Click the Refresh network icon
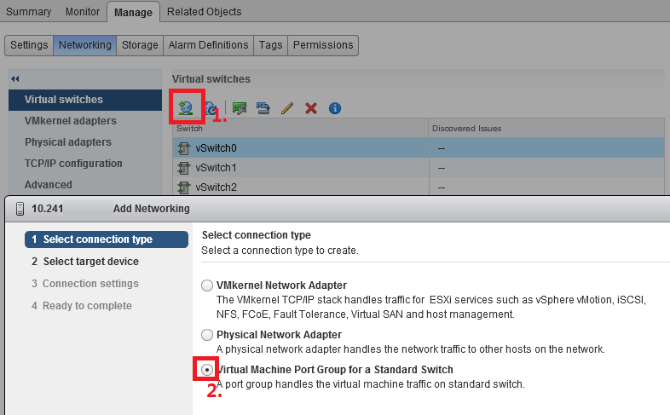The image size is (670, 415). pyautogui.click(x=211, y=108)
